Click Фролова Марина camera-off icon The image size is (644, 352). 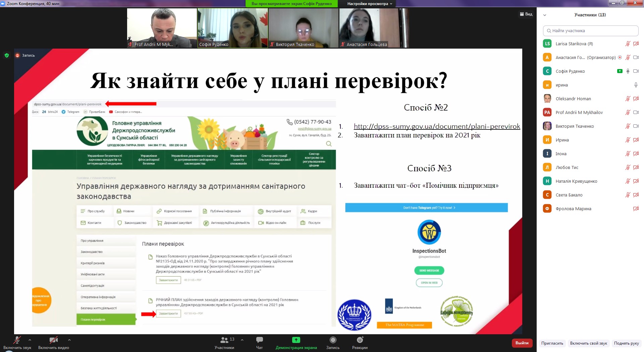tap(636, 209)
